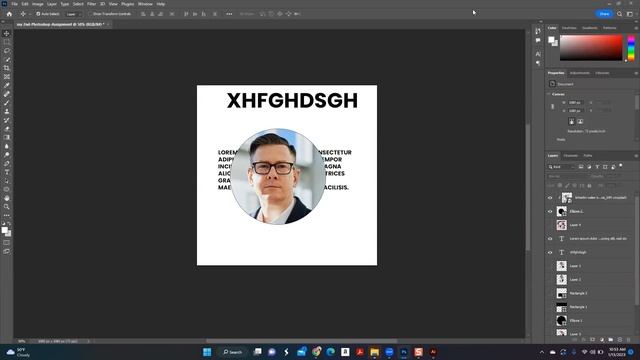
Task: Select the Eyedropper tool
Action: (7, 85)
